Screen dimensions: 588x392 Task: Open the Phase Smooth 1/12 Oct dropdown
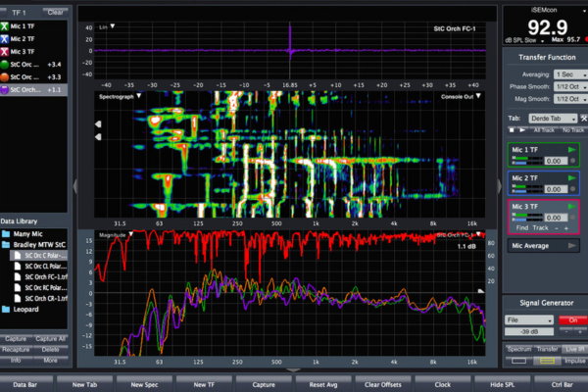pos(570,86)
